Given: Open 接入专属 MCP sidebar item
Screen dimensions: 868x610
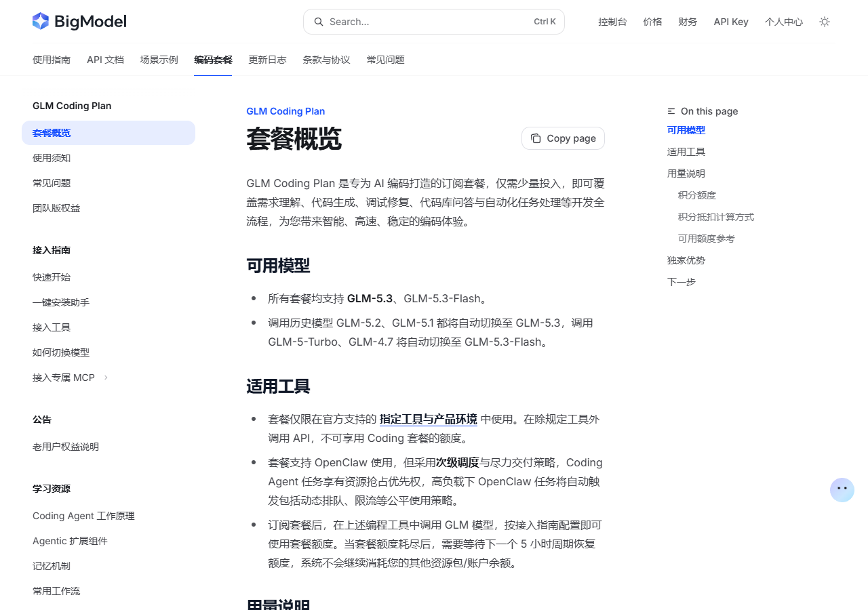Looking at the screenshot, I should pos(108,378).
